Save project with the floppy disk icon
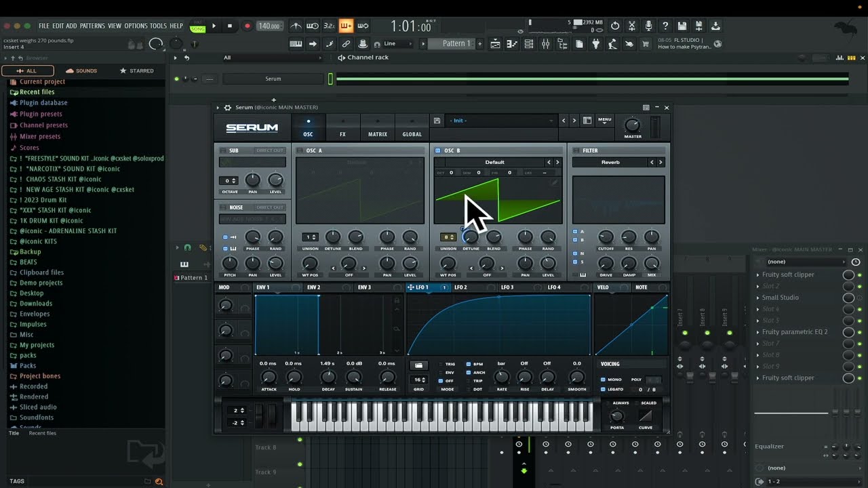This screenshot has width=868, height=488. point(682,26)
